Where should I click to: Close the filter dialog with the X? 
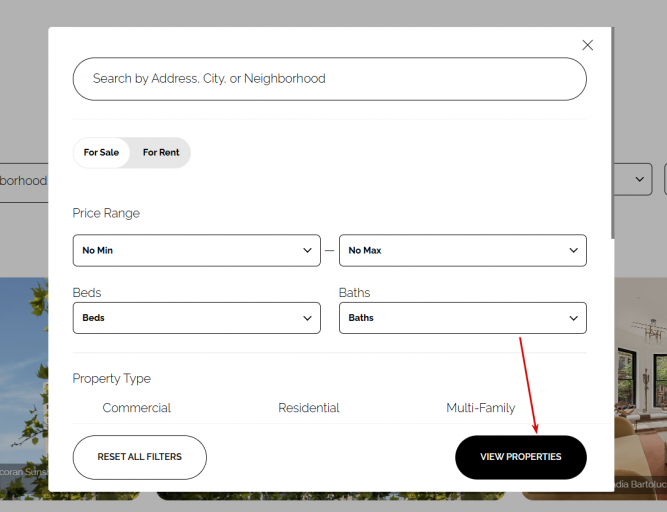587,45
